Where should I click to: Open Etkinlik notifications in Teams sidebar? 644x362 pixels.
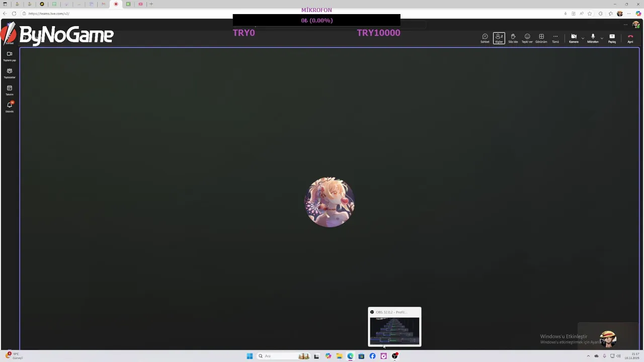(x=10, y=107)
